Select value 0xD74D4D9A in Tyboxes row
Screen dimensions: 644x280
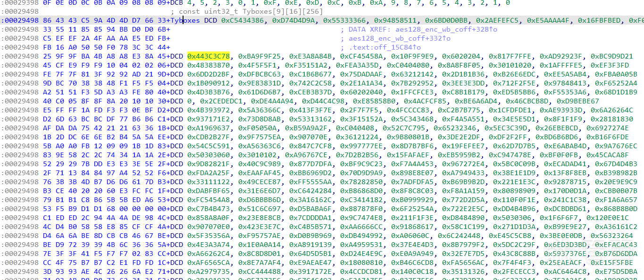tap(293, 21)
